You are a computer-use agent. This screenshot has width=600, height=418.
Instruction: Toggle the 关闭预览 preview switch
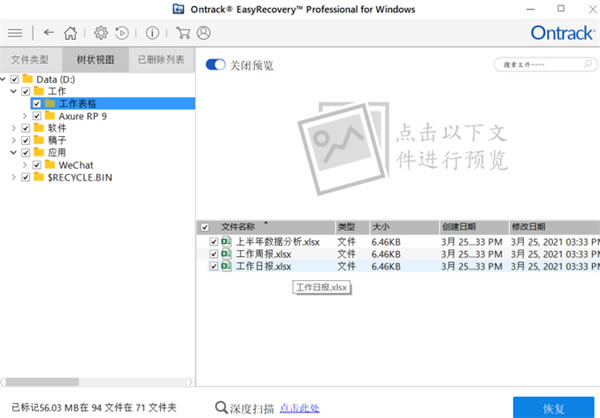(x=215, y=65)
